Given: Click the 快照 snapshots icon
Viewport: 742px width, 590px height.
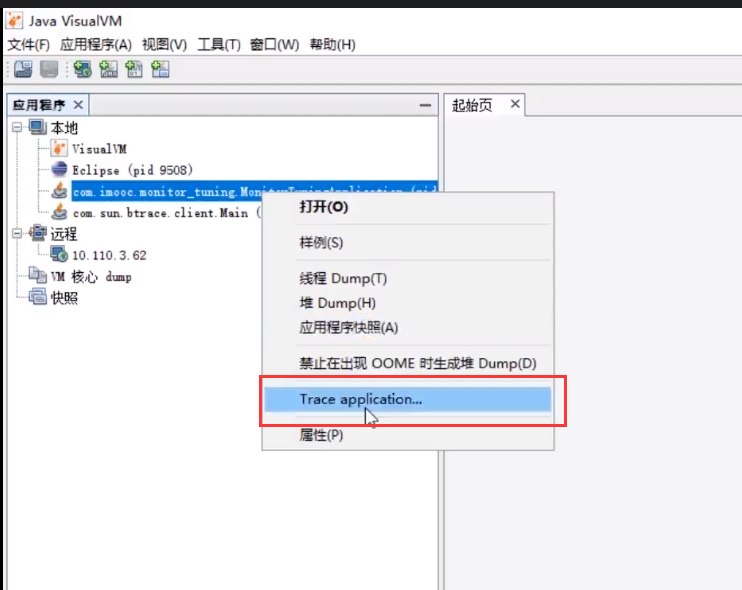Looking at the screenshot, I should pos(38,297).
